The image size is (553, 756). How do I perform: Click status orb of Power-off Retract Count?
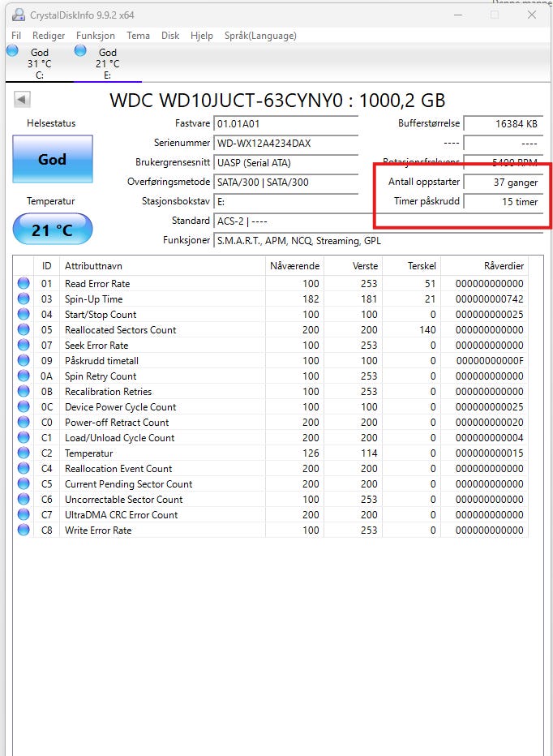coord(24,423)
